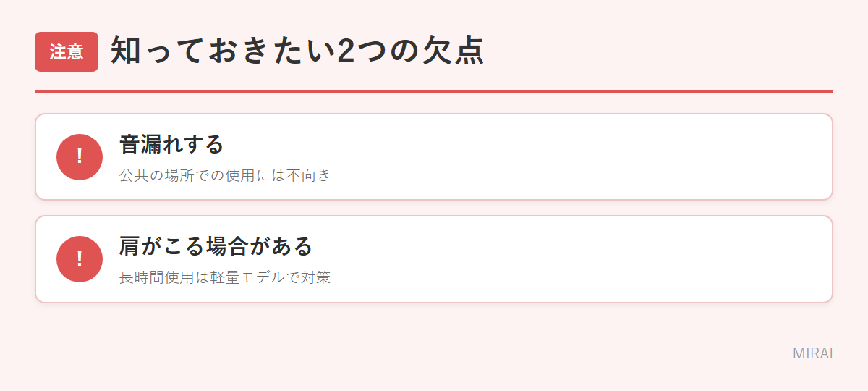Image resolution: width=868 pixels, height=391 pixels.
Task: Click the exclamation icon beside 音漏れする
Action: pyautogui.click(x=80, y=156)
